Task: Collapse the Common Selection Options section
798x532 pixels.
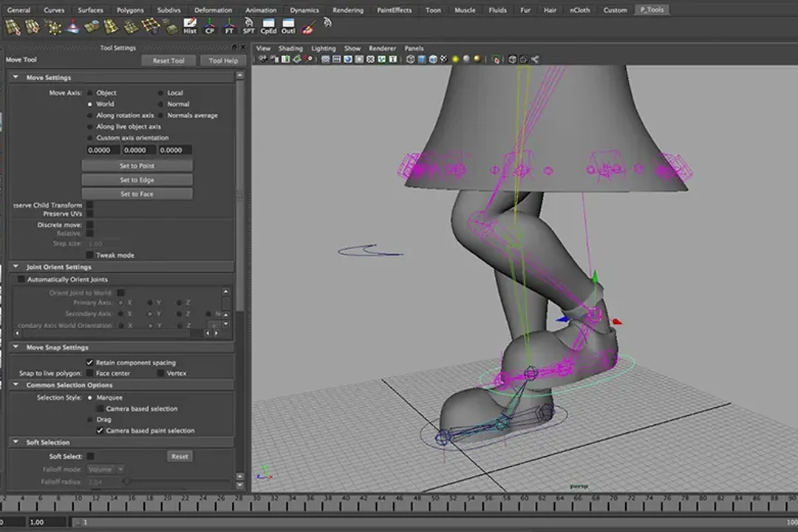Action: [16, 385]
